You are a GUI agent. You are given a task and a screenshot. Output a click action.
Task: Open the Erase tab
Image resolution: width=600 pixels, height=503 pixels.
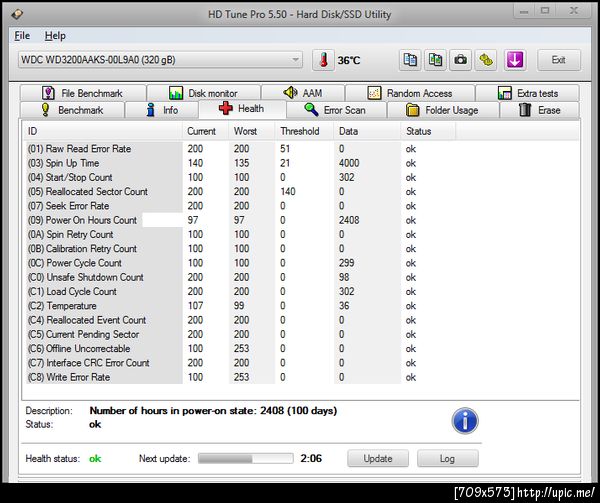coord(540,110)
